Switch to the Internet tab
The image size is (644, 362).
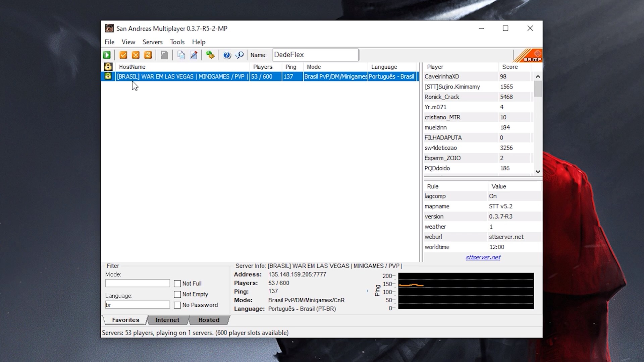point(167,320)
